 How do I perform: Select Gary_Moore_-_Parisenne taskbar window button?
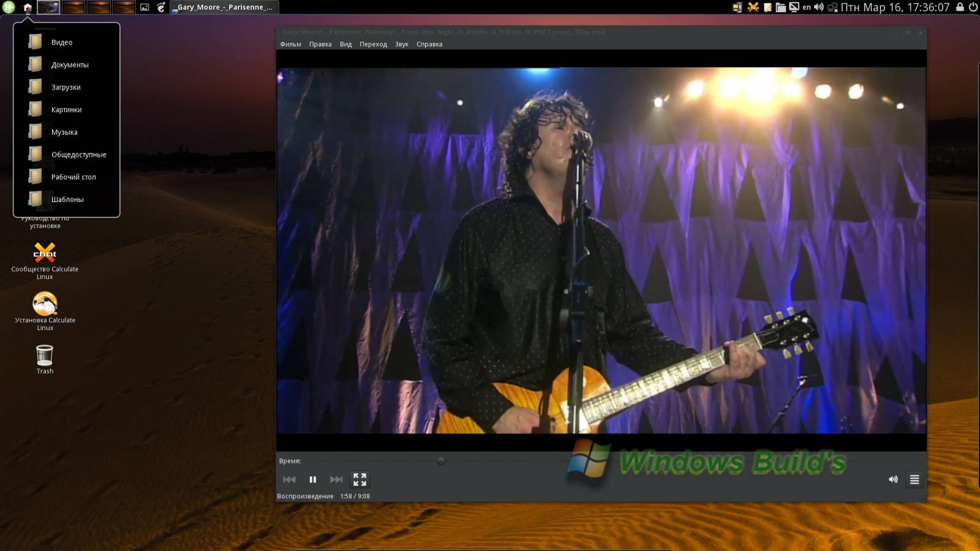click(x=224, y=7)
